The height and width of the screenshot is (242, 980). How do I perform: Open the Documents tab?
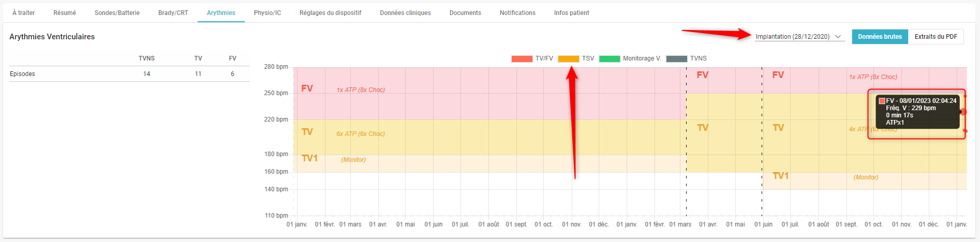(x=465, y=13)
